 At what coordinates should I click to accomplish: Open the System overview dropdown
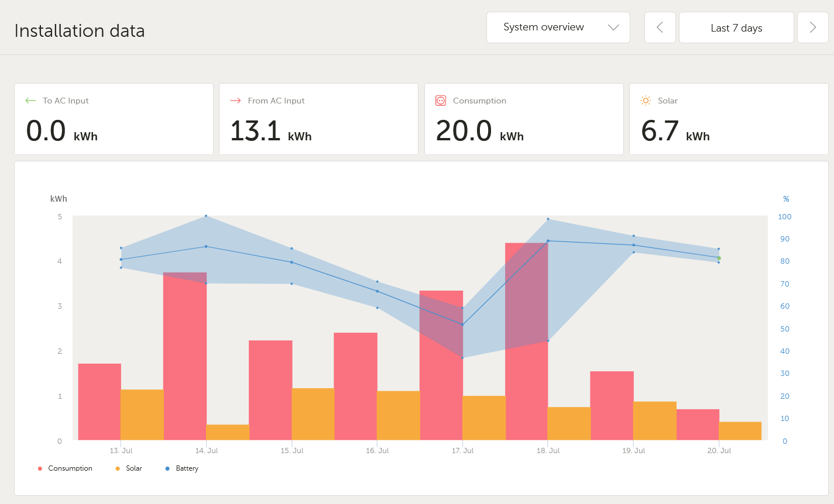pyautogui.click(x=558, y=27)
